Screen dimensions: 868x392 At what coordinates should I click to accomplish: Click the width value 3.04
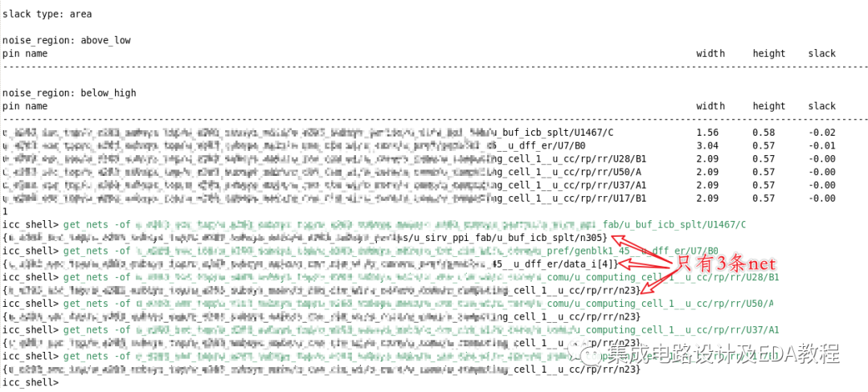click(707, 146)
